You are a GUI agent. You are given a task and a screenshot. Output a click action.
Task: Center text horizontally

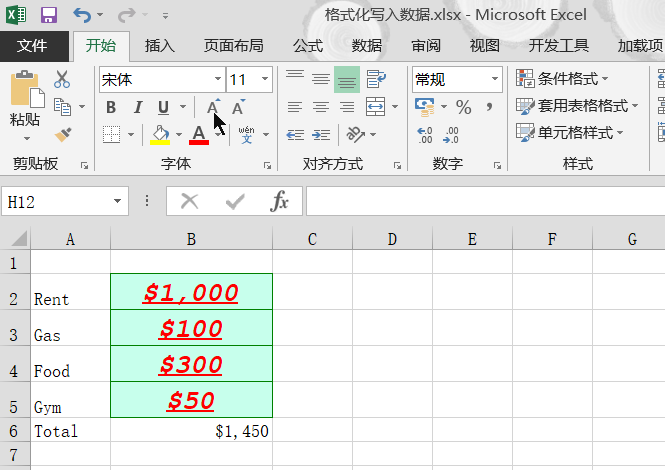(321, 107)
